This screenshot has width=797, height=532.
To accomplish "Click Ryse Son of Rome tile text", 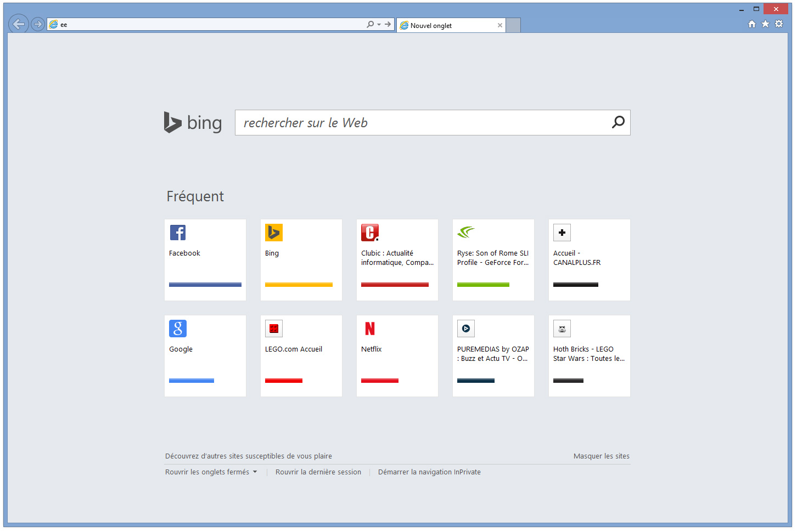I will tap(493, 258).
